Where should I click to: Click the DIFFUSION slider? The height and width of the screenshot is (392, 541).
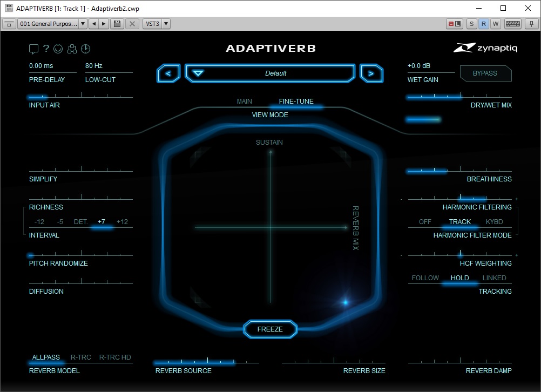[x=81, y=282]
